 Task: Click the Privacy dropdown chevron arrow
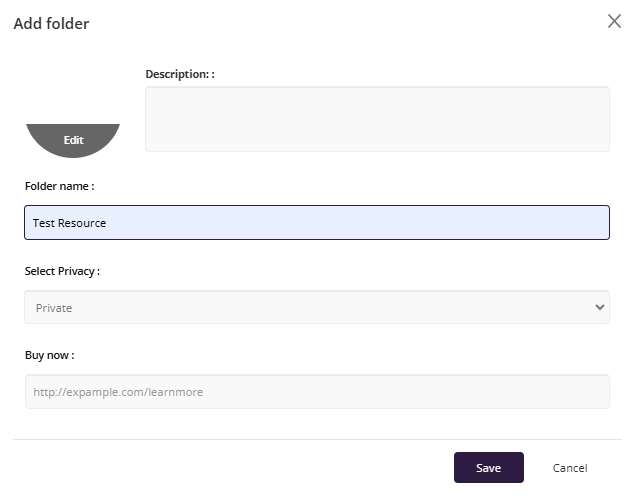600,307
